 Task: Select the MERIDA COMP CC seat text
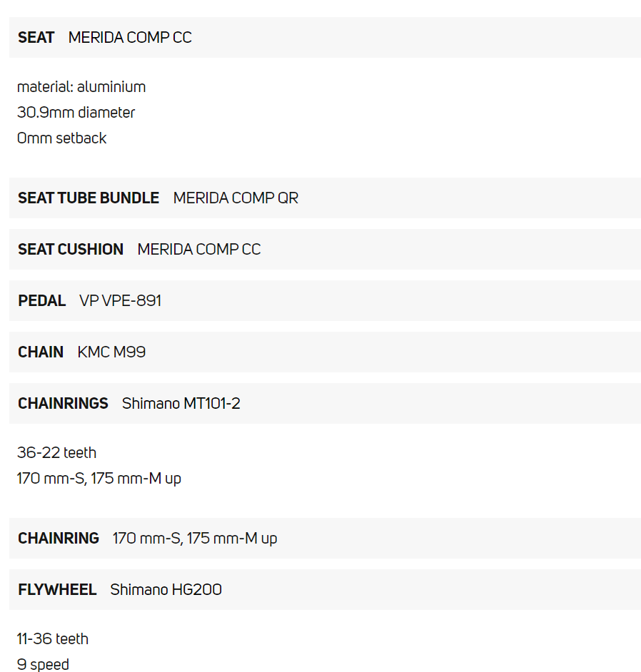click(130, 38)
